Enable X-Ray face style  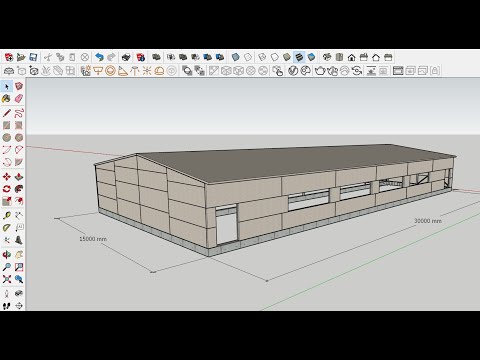(235, 57)
